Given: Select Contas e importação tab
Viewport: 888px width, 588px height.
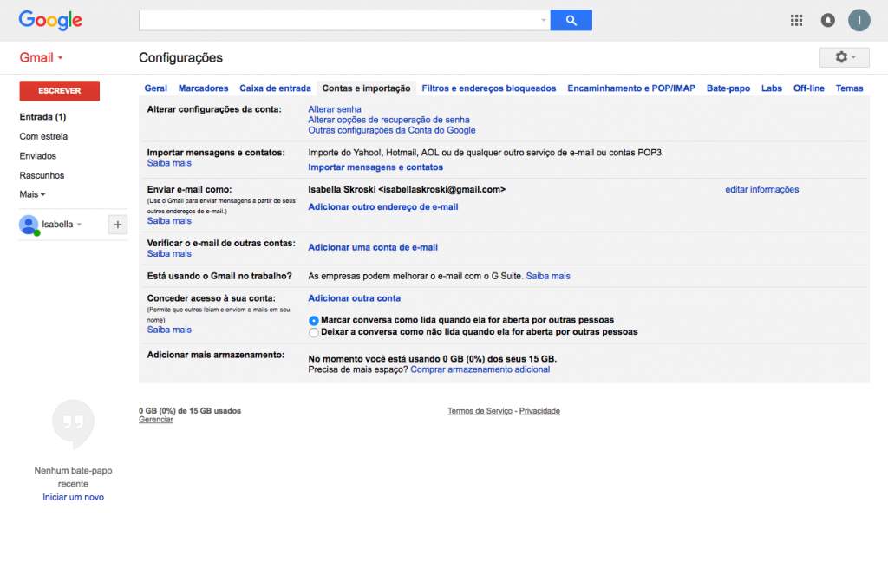Looking at the screenshot, I should point(367,88).
